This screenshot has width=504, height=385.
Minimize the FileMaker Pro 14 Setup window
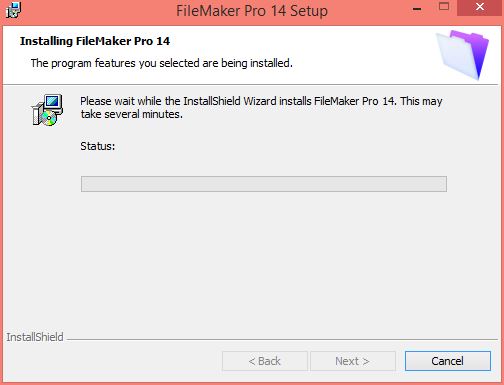[x=417, y=8]
